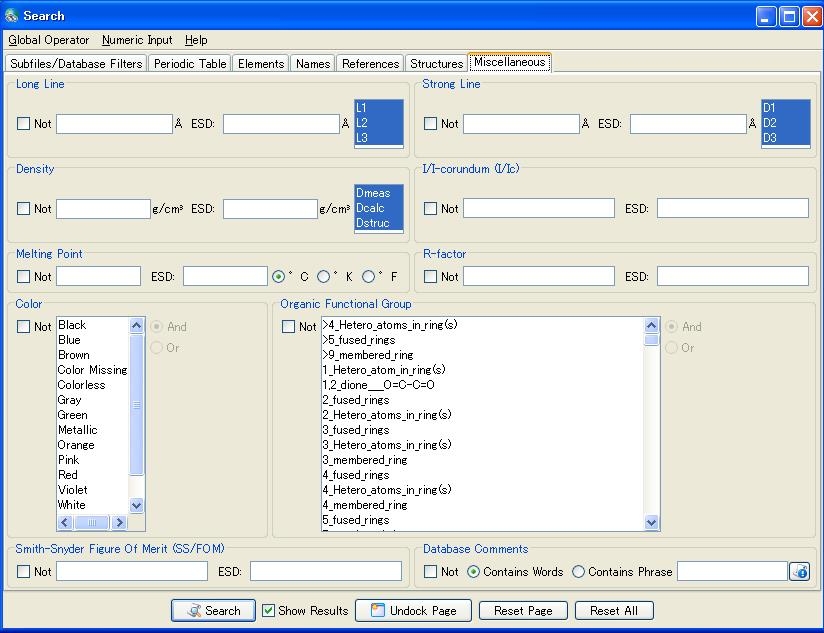
Task: Select Metallic in the Color list
Action: [x=92, y=430]
